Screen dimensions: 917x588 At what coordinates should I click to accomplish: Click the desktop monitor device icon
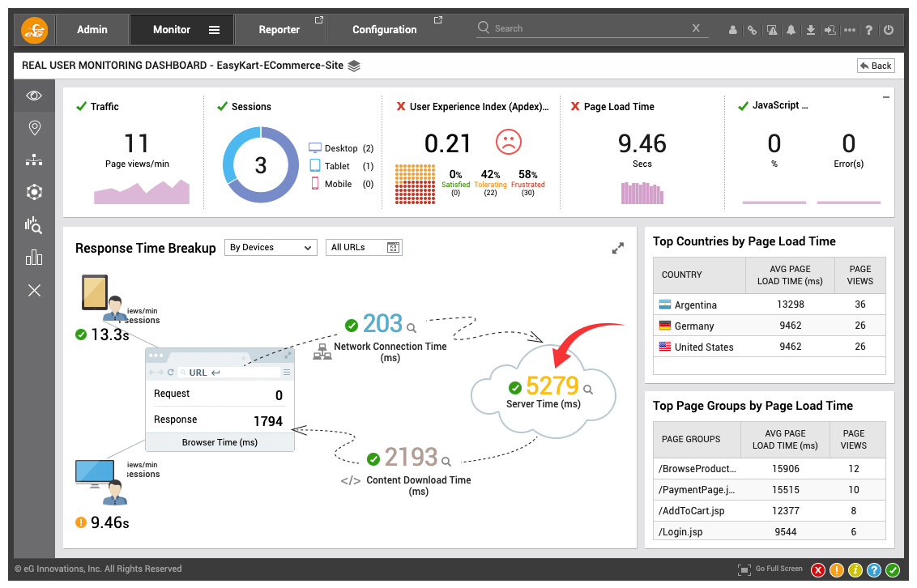pyautogui.click(x=95, y=474)
